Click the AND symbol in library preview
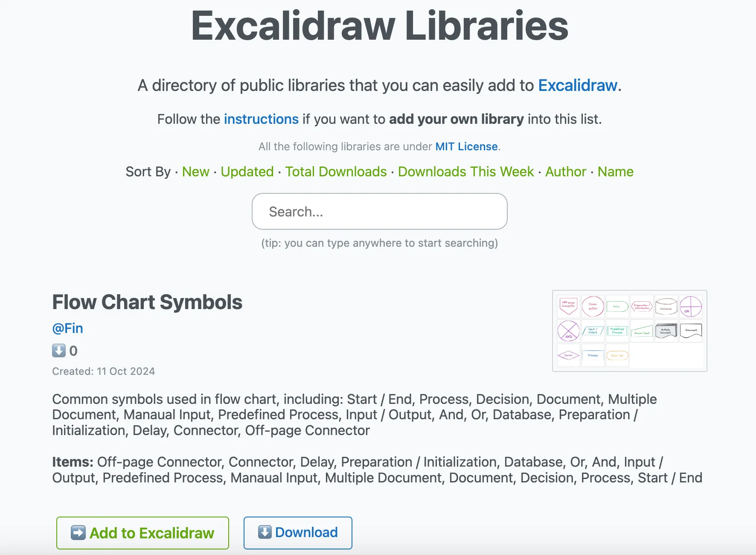 tap(568, 330)
